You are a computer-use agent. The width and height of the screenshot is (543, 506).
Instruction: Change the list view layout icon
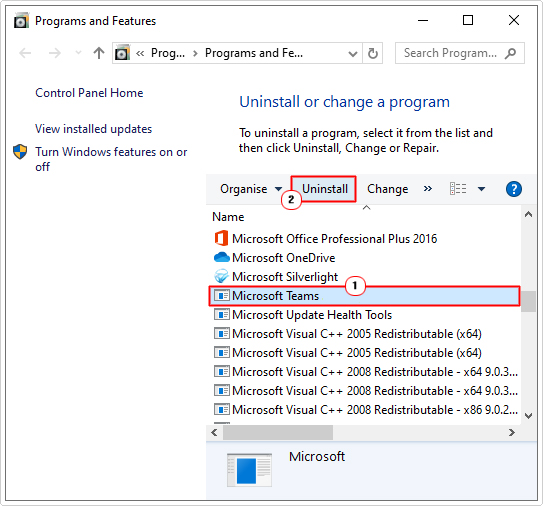coord(458,189)
